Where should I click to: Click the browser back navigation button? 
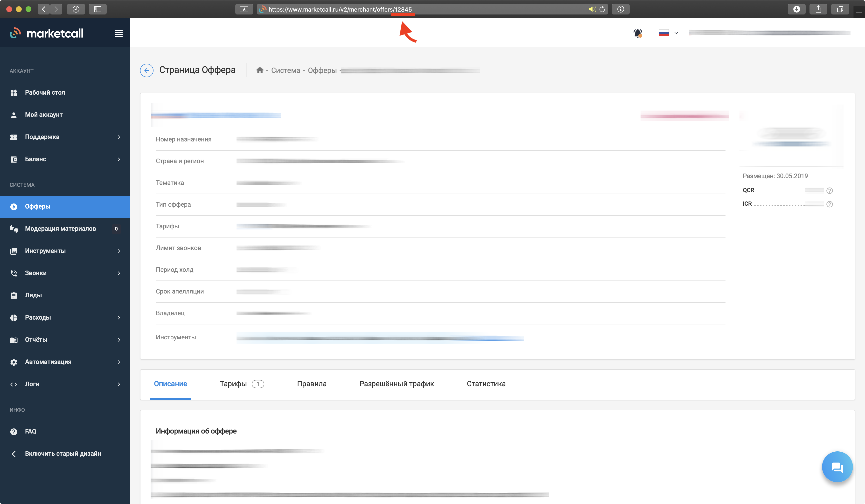pos(44,9)
